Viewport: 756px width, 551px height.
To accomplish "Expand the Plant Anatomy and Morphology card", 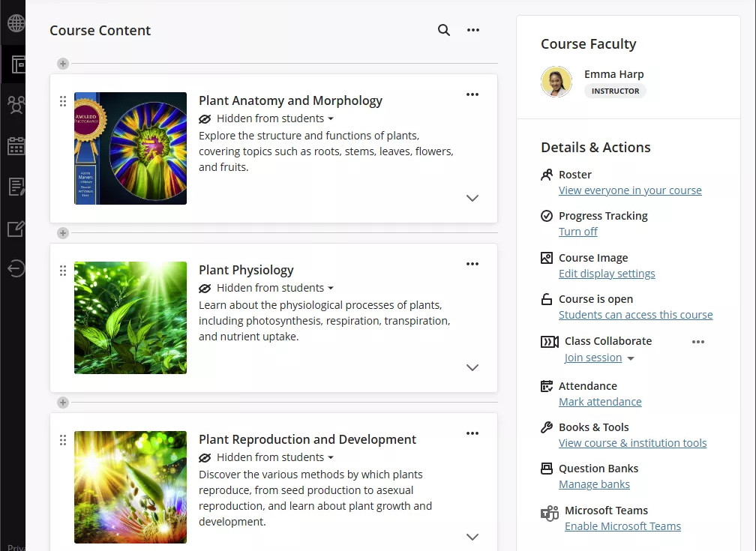I will (x=472, y=198).
